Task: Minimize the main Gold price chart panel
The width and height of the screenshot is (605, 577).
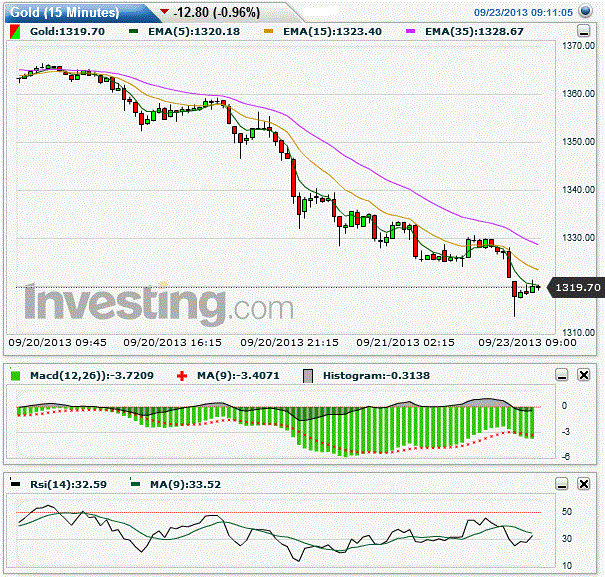Action: point(584,31)
